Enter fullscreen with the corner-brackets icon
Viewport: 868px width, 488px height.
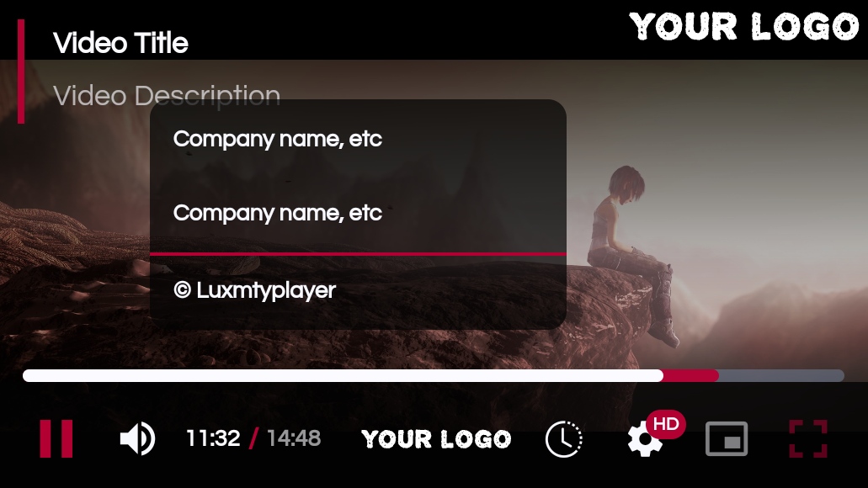(808, 438)
